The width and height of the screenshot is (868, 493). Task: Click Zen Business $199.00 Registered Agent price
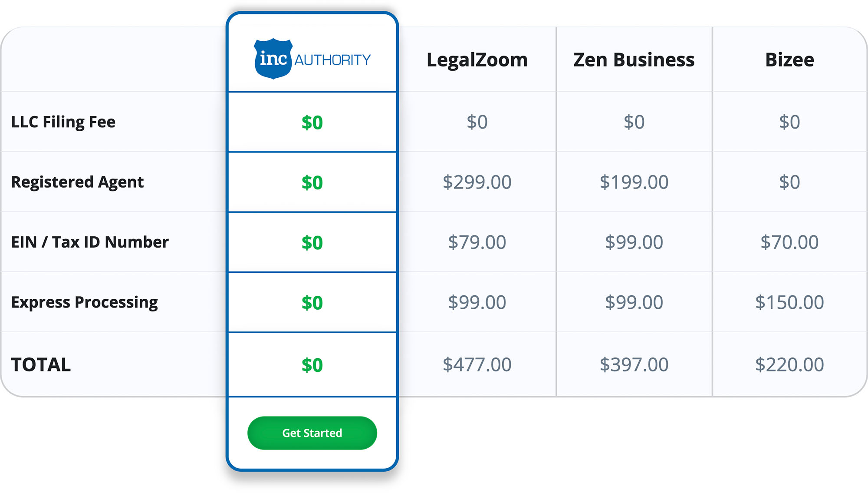(x=634, y=182)
